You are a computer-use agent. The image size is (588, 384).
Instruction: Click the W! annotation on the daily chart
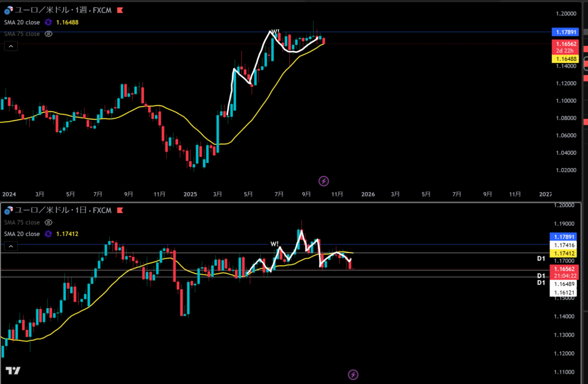pos(274,244)
